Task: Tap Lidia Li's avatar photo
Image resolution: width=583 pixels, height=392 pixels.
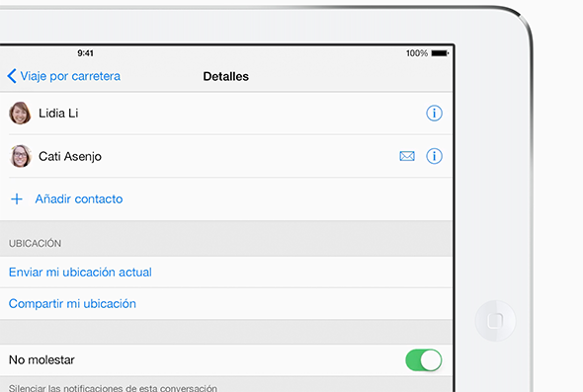Action: (20, 113)
